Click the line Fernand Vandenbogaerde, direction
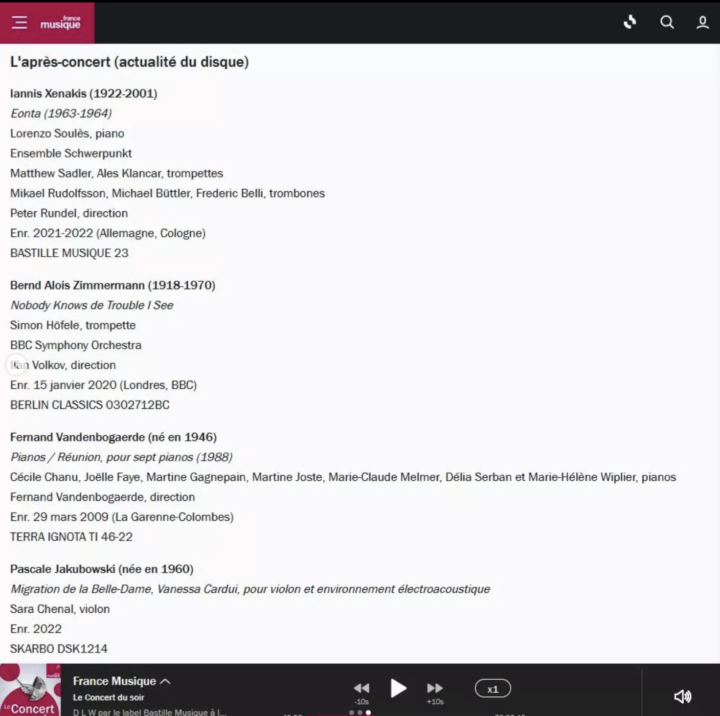 click(x=102, y=497)
